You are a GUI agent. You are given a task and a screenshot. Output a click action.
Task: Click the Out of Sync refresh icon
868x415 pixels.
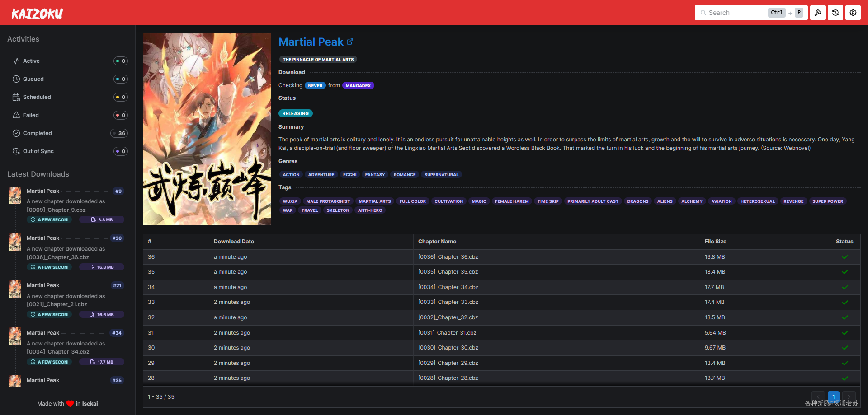(16, 151)
